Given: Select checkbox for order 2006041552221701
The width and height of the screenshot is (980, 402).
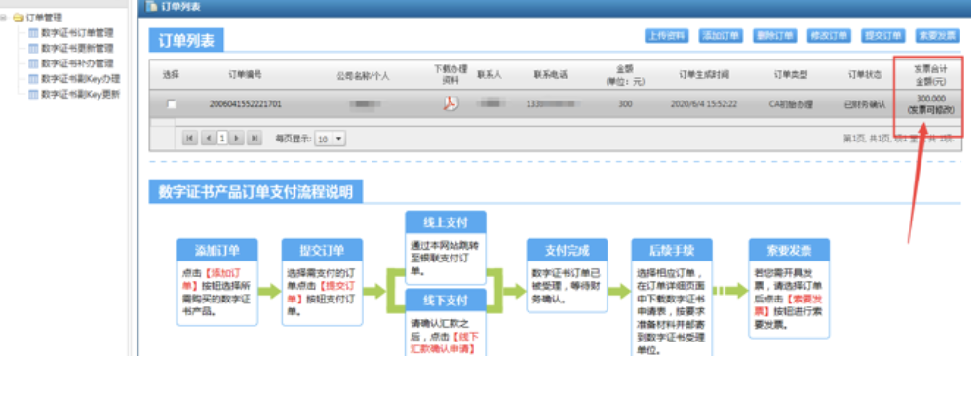Looking at the screenshot, I should click(x=172, y=104).
